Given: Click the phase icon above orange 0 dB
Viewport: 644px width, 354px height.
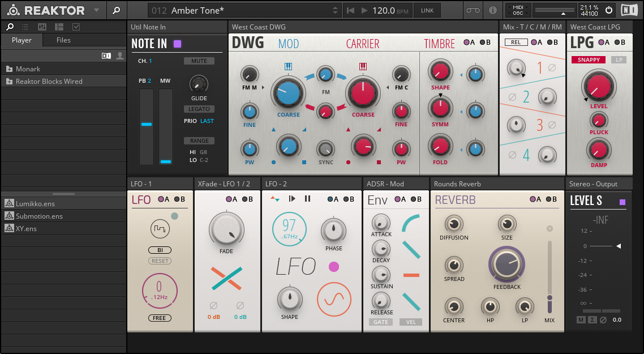Looking at the screenshot, I should coord(213,305).
